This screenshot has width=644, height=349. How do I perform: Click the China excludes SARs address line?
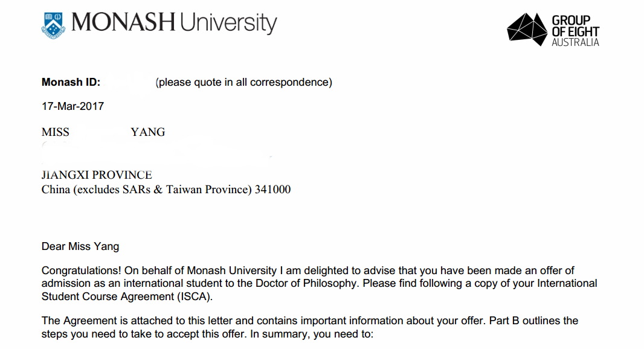click(166, 190)
